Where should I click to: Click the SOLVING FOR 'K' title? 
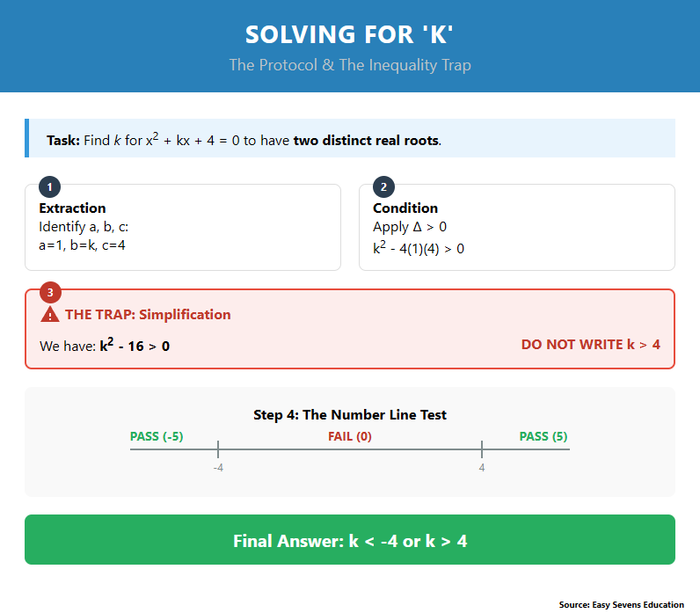coord(350,35)
